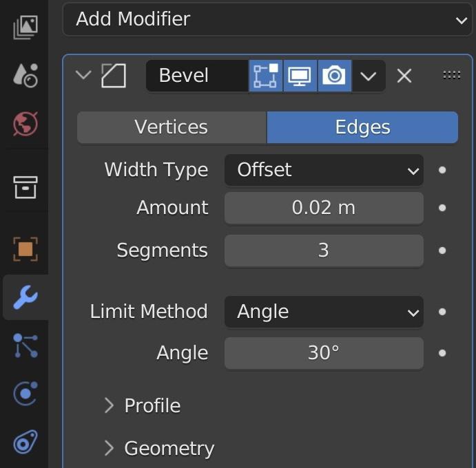This screenshot has width=476, height=468.
Task: Click the Amount 0.02 m field
Action: (x=324, y=208)
